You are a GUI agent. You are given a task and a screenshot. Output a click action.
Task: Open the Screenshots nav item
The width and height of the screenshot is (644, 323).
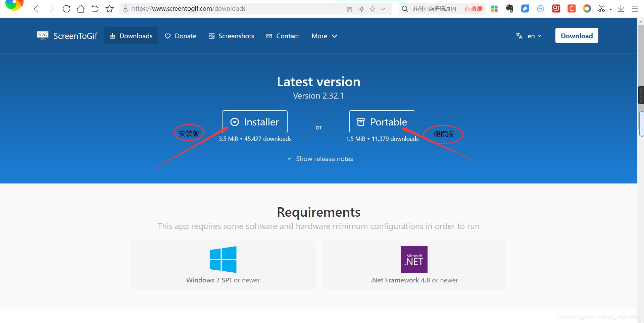pos(231,36)
